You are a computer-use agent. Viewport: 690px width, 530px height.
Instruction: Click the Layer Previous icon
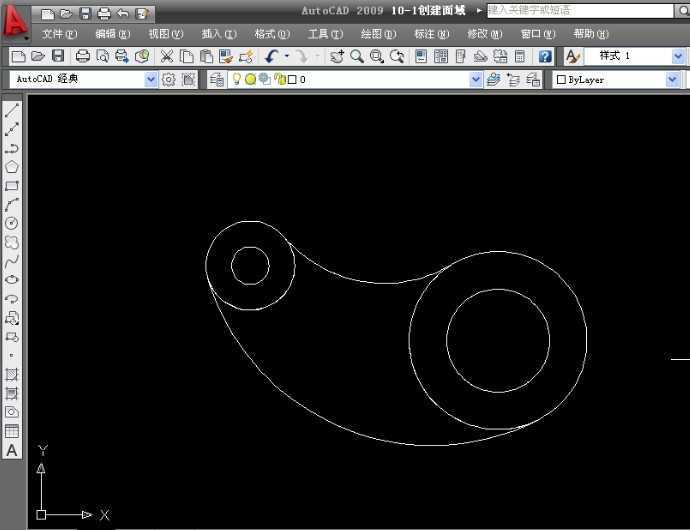[x=514, y=80]
